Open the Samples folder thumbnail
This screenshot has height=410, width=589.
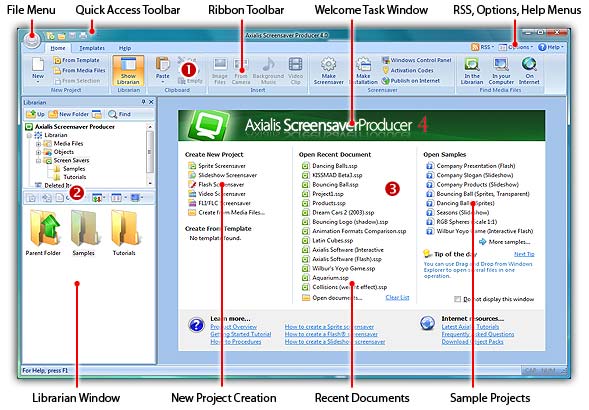click(83, 228)
